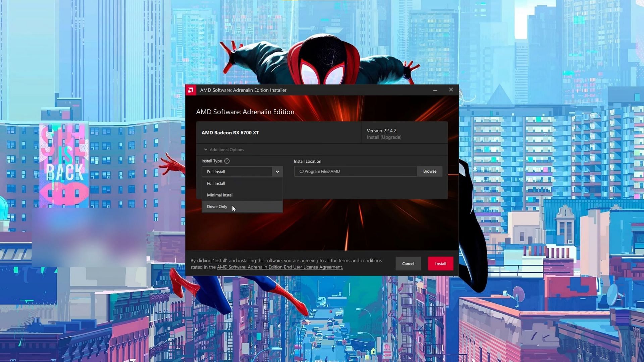Click the AMD Radeon RX 6700 XT label
The image size is (644, 362).
[230, 133]
